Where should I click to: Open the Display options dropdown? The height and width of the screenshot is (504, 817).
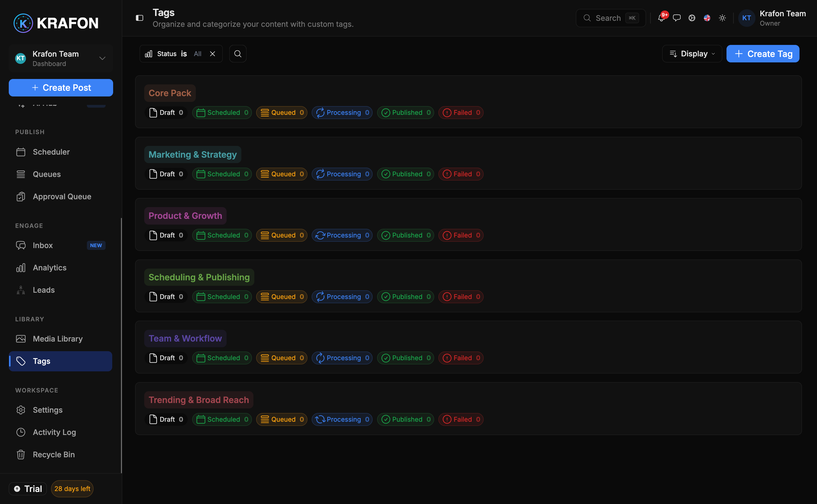692,54
